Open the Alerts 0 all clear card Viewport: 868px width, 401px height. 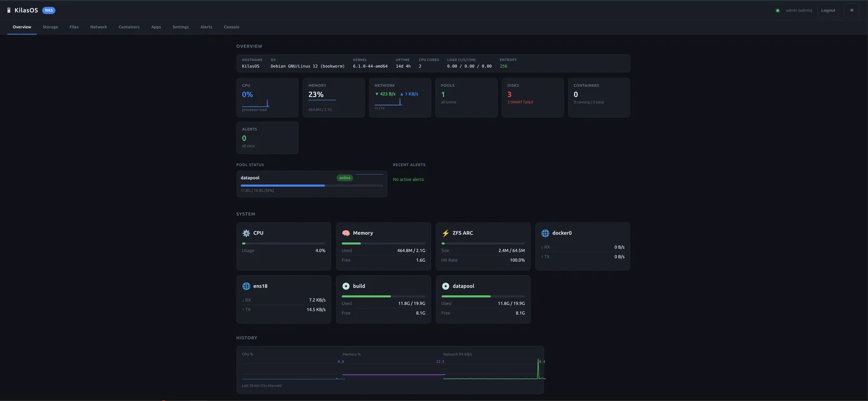[267, 138]
